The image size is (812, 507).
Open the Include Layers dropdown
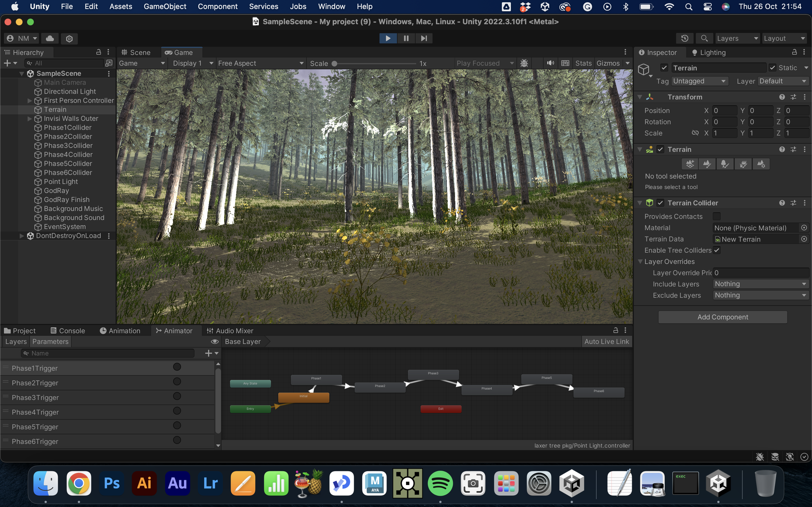[760, 284]
